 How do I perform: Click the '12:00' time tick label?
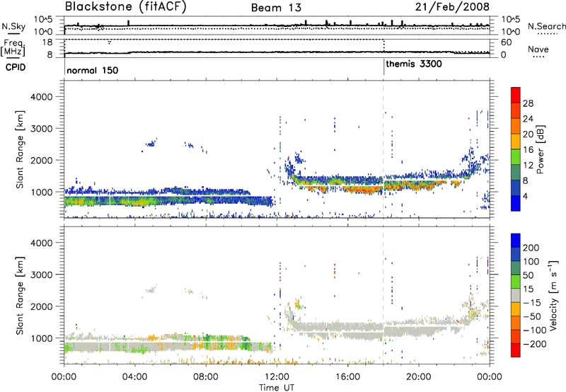tap(277, 377)
